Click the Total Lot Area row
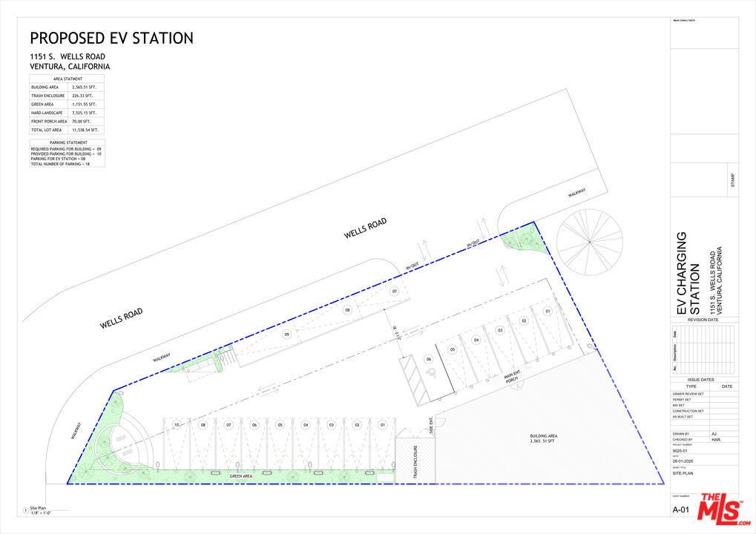Screen dimensions: 756x534 point(67,130)
